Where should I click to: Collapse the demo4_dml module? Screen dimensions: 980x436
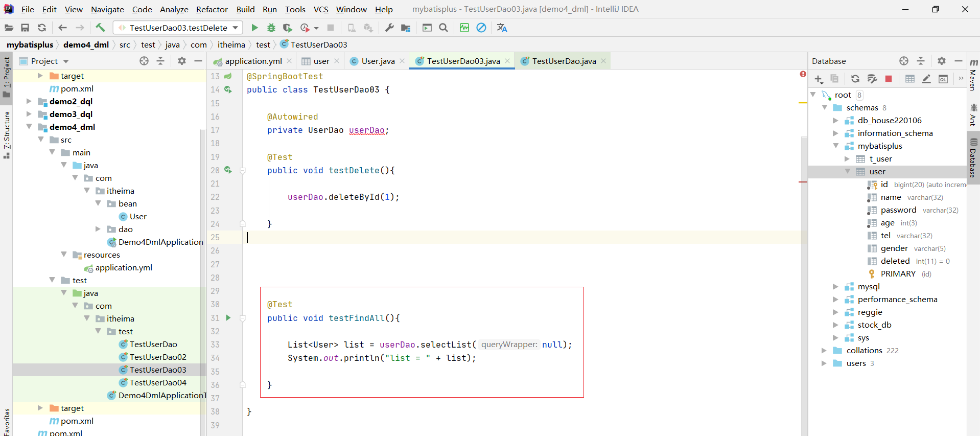29,127
